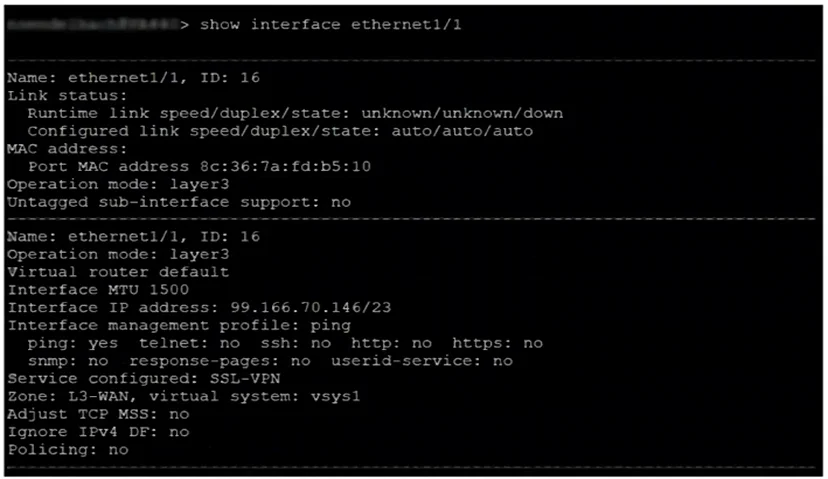The image size is (828, 479).
Task: Click the 'ping: yes' value
Action: 73,343
